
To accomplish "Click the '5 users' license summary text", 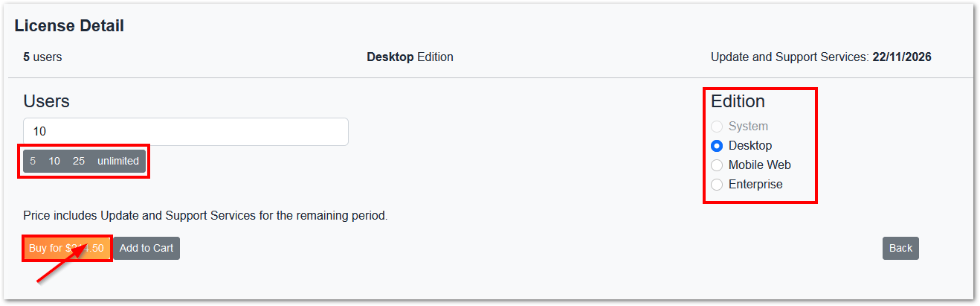I will (x=42, y=57).
